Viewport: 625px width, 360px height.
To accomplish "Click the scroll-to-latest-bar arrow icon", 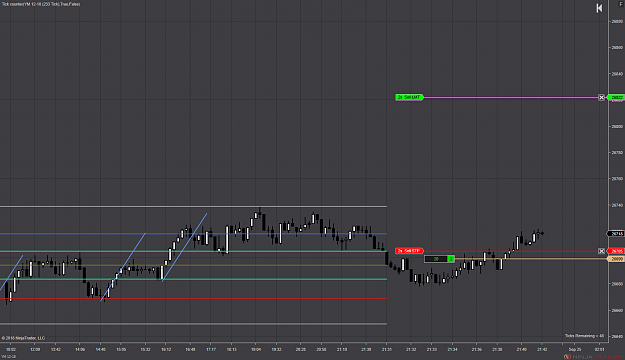I will coord(599,8).
